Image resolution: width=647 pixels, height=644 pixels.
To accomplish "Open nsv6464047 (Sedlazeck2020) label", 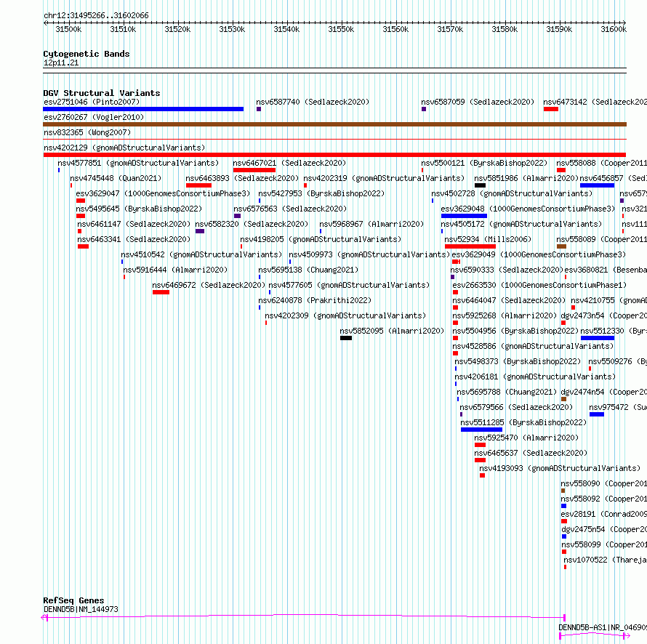I will pos(509,300).
